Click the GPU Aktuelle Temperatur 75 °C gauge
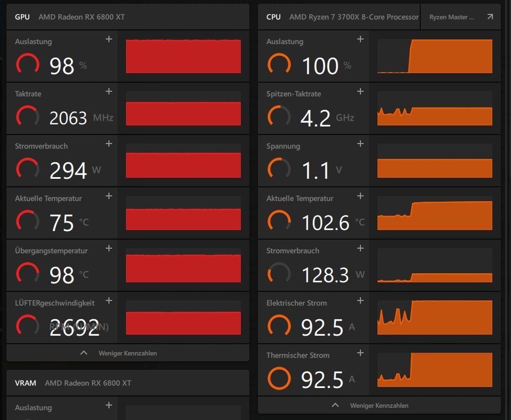This screenshot has width=511, height=420. (27, 221)
